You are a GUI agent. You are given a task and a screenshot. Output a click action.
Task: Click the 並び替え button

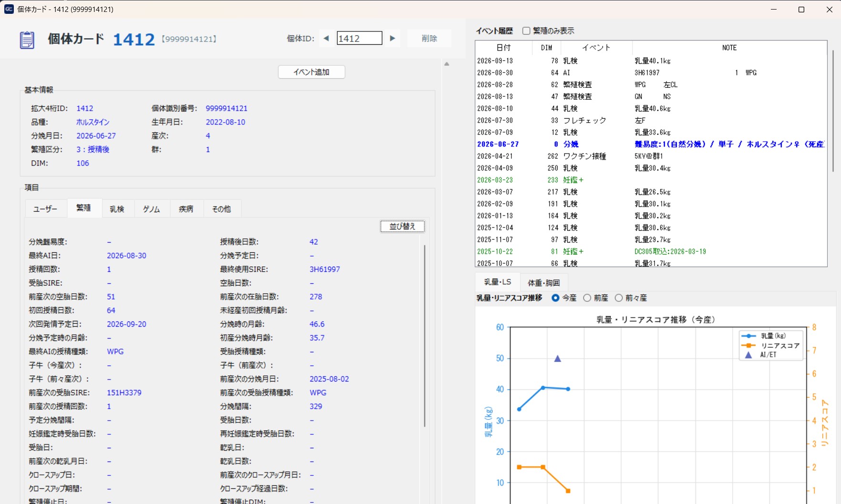[x=403, y=226]
